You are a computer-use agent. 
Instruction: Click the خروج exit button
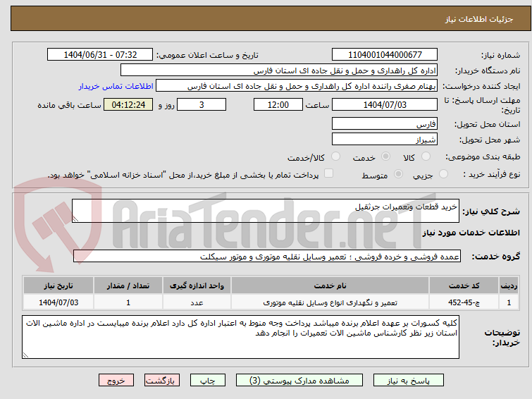[116, 381]
